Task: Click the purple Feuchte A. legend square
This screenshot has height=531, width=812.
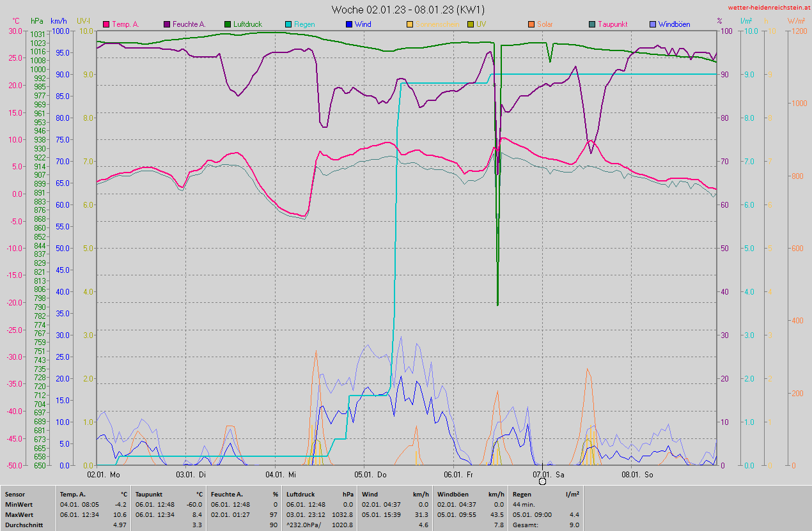Action: tap(167, 25)
